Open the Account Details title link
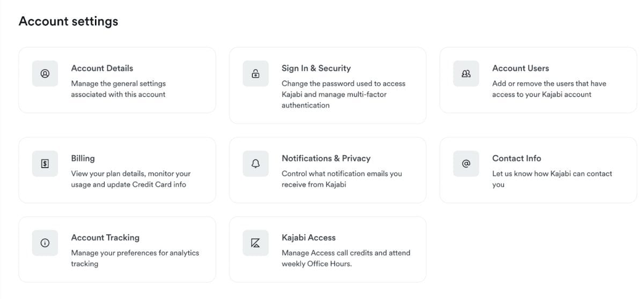This screenshot has height=299, width=644. (x=102, y=68)
